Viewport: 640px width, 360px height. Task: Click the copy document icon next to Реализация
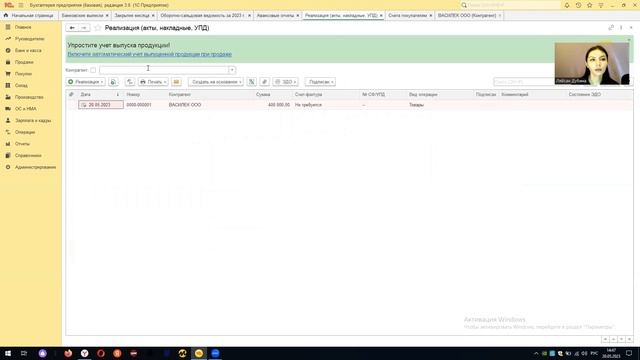[x=113, y=82]
